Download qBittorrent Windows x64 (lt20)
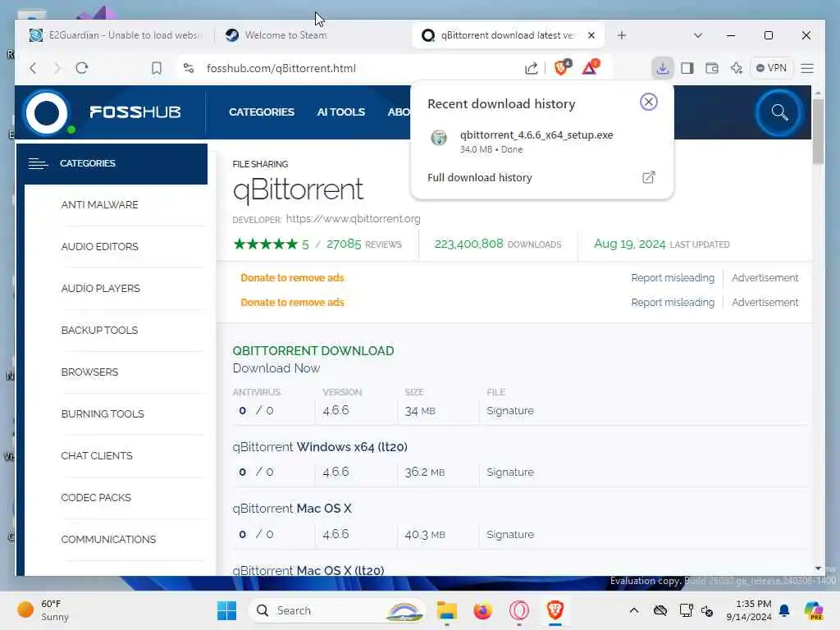Screen dimensions: 840x630 320,447
